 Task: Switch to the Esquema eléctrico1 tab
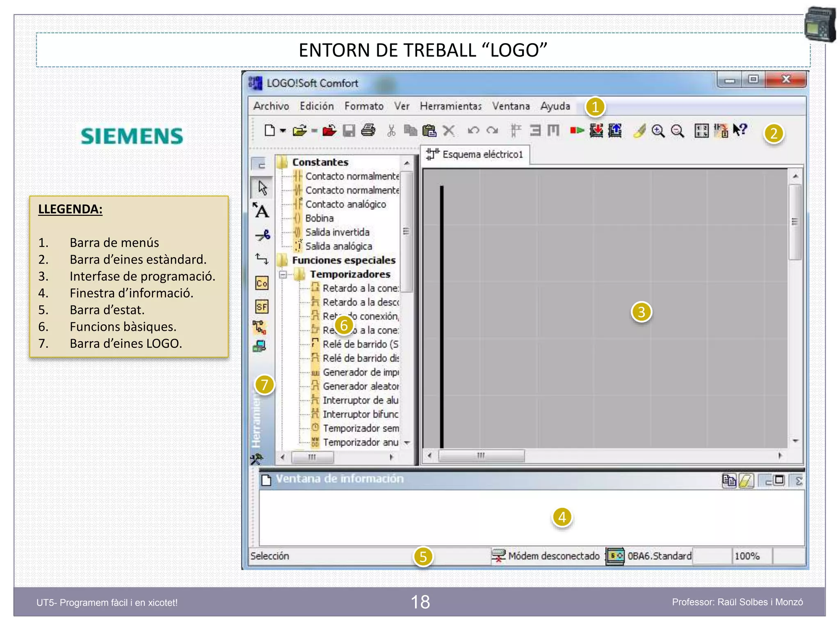tap(475, 155)
